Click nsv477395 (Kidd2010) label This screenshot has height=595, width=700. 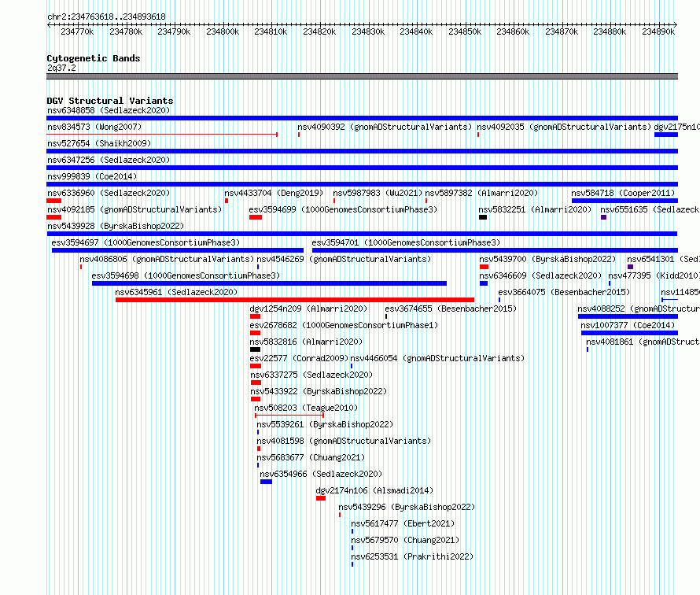click(653, 275)
